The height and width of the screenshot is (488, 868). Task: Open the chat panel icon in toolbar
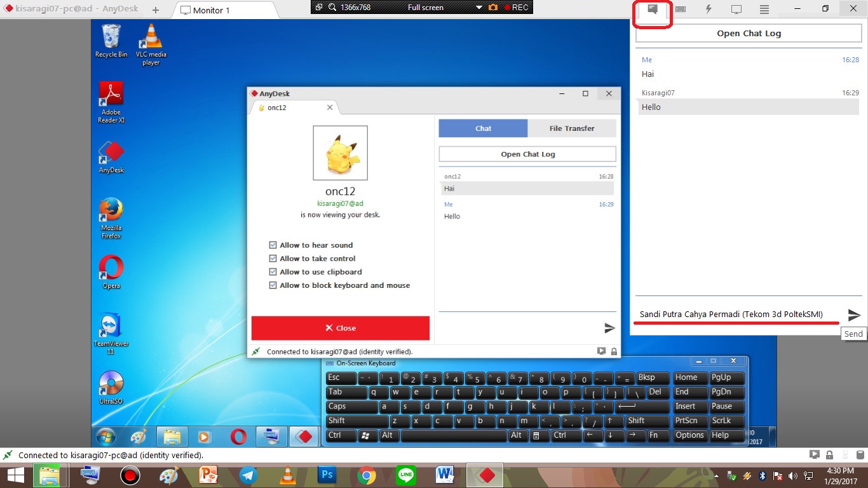coord(652,10)
